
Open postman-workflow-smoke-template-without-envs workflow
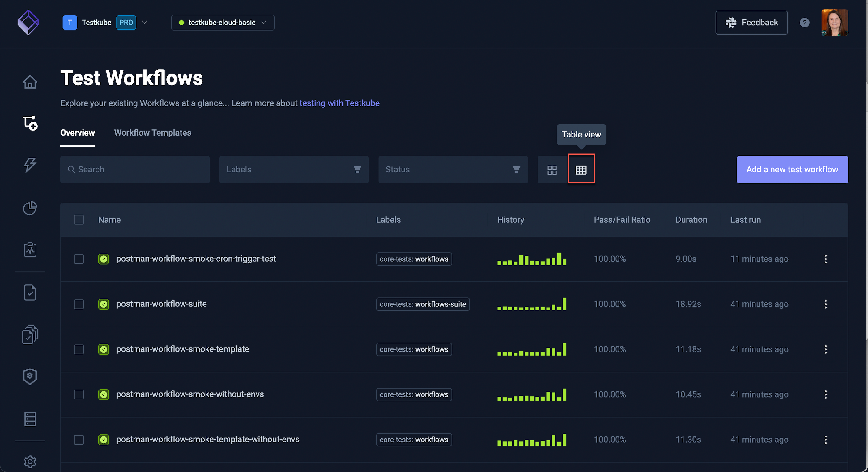tap(207, 439)
